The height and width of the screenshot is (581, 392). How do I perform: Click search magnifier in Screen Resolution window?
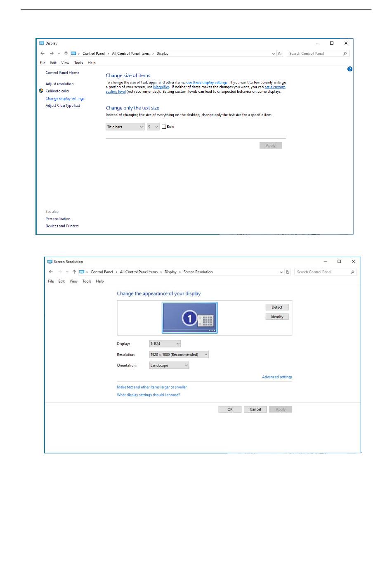pos(352,272)
